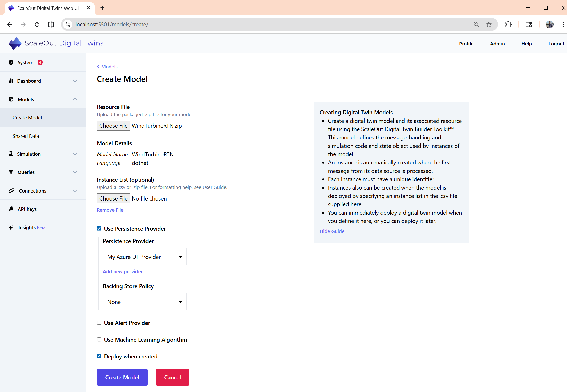567x392 pixels.
Task: Click the Connections link icon
Action: [11, 191]
